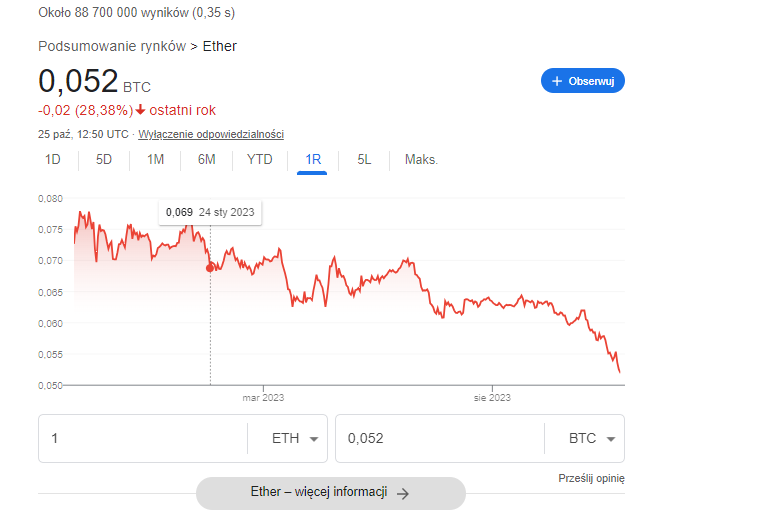Click the ETH amount input field

142,439
